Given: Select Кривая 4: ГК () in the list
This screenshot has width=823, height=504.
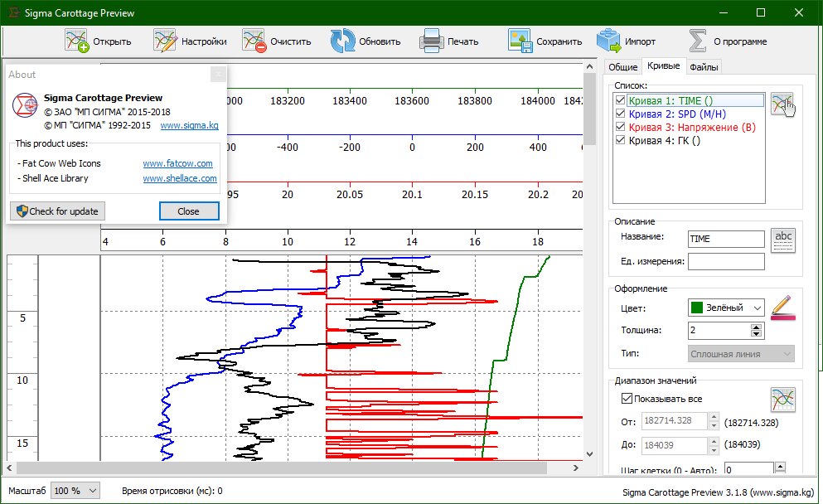Looking at the screenshot, I should tap(665, 140).
